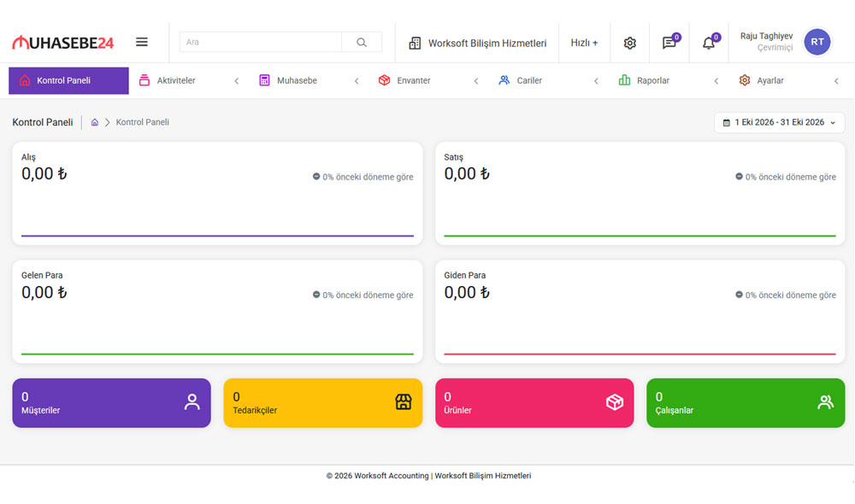The height and width of the screenshot is (504, 855).
Task: Select the Kontrol Paneli tab
Action: coord(68,80)
